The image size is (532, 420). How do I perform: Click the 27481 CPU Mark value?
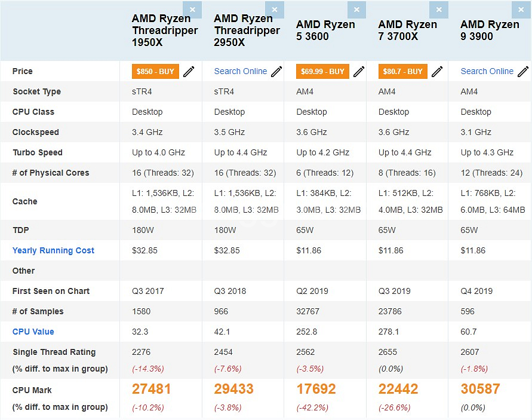coord(152,389)
